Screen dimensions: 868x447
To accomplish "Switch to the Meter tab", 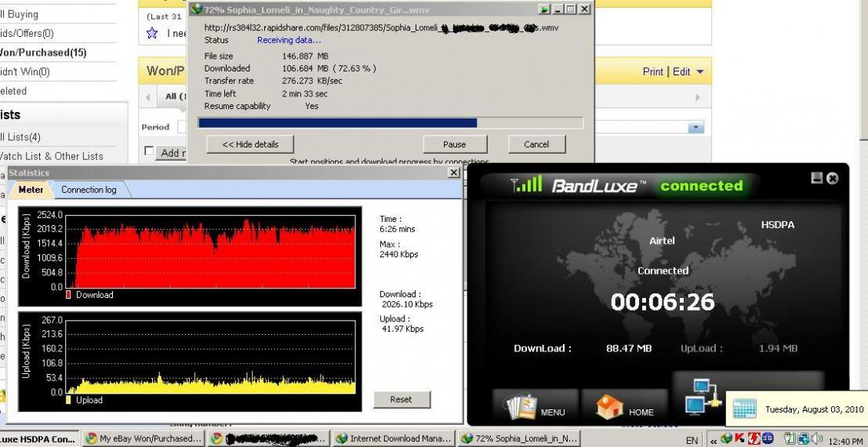I will (x=31, y=190).
